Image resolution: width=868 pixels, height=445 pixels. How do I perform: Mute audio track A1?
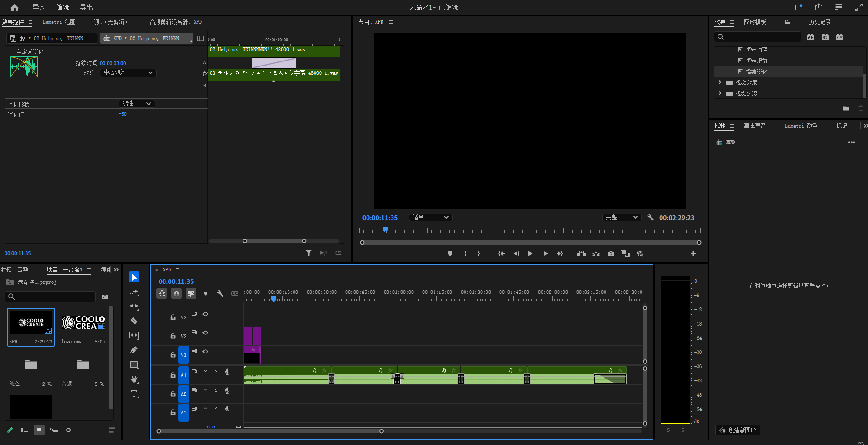point(205,372)
